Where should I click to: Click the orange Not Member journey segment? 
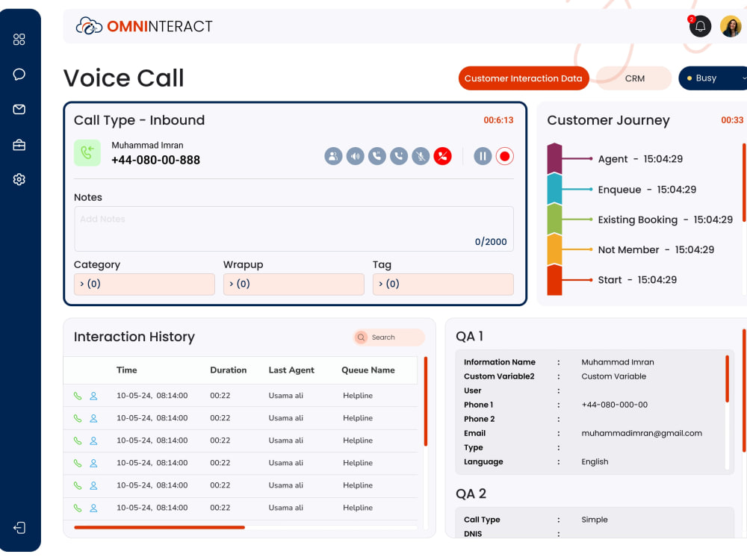(554, 249)
